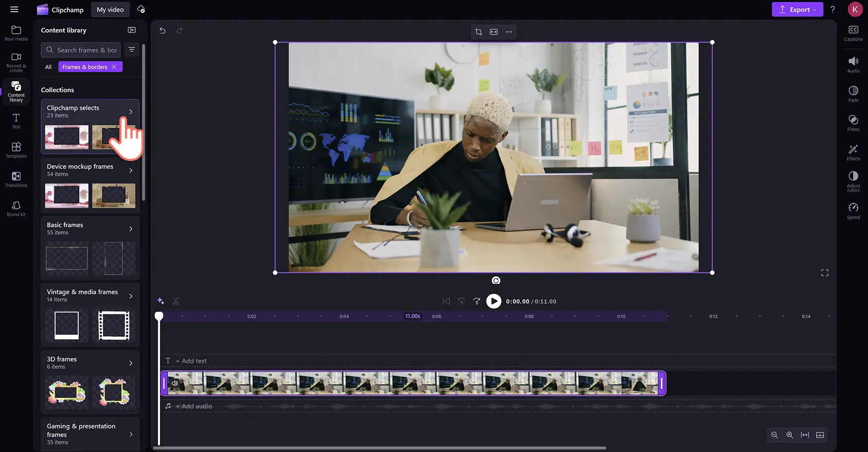Zoom out the timeline
Image resolution: width=868 pixels, height=452 pixels.
(774, 435)
